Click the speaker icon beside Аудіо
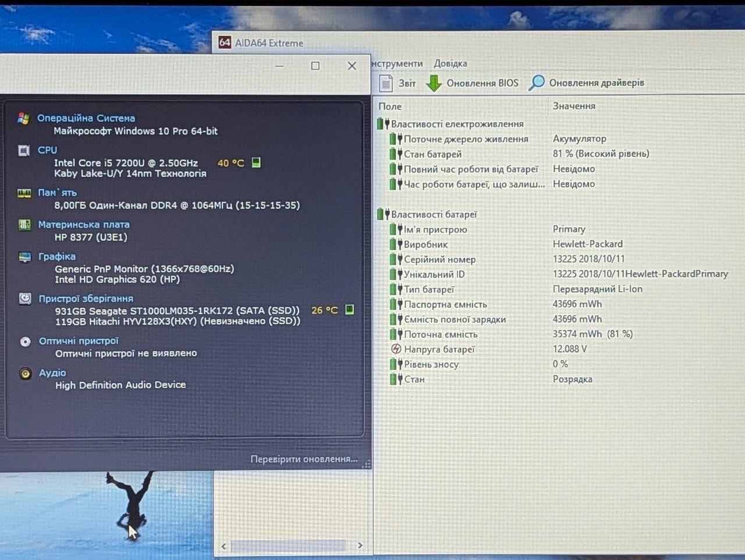Viewport: 745px width, 560px height. tap(25, 373)
